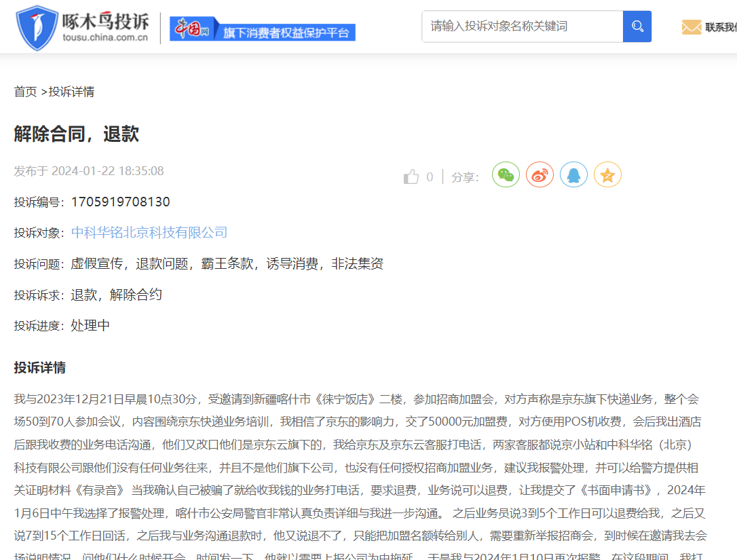Share complaint via Qzone star icon
737x560 pixels.
pyautogui.click(x=607, y=175)
